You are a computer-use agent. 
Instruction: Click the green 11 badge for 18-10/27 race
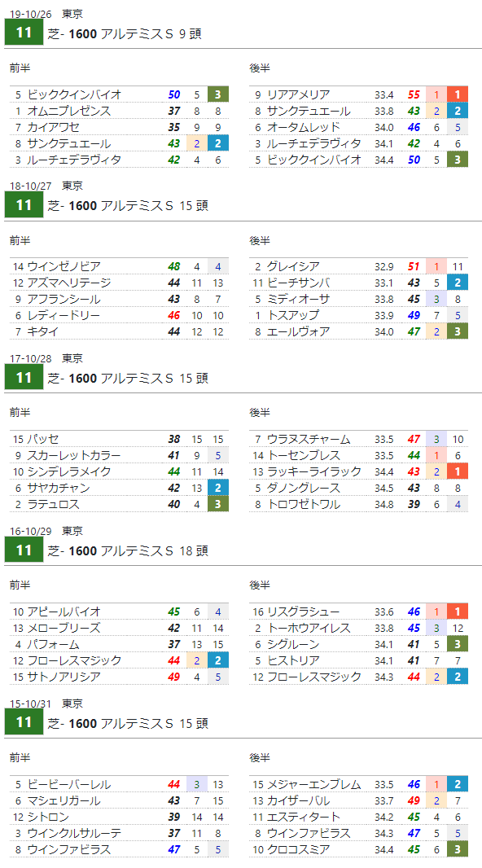pyautogui.click(x=24, y=205)
